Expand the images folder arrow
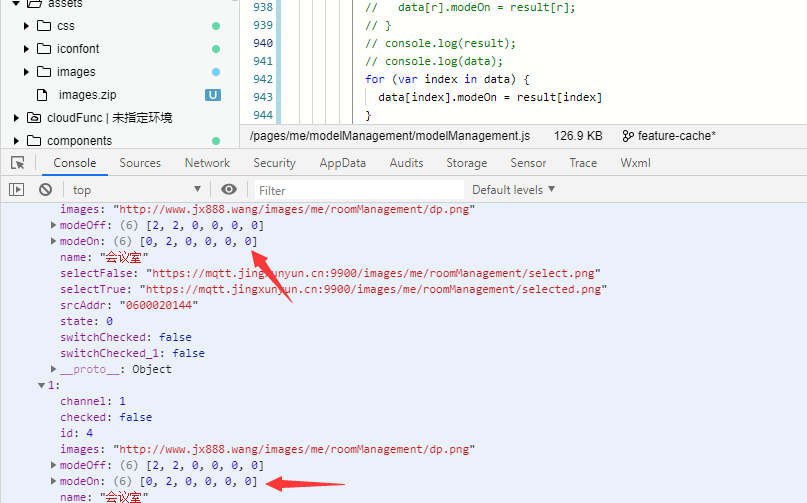The image size is (807, 503). (26, 72)
